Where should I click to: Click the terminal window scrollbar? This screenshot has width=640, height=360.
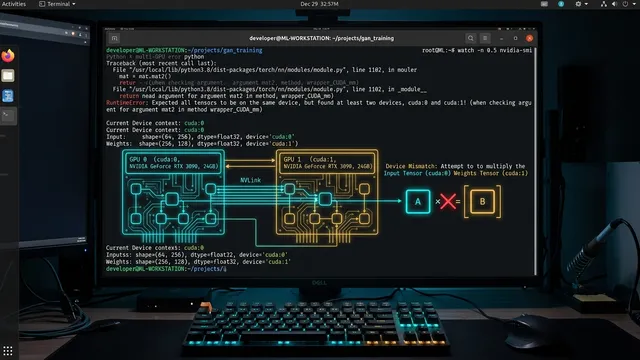[536, 161]
